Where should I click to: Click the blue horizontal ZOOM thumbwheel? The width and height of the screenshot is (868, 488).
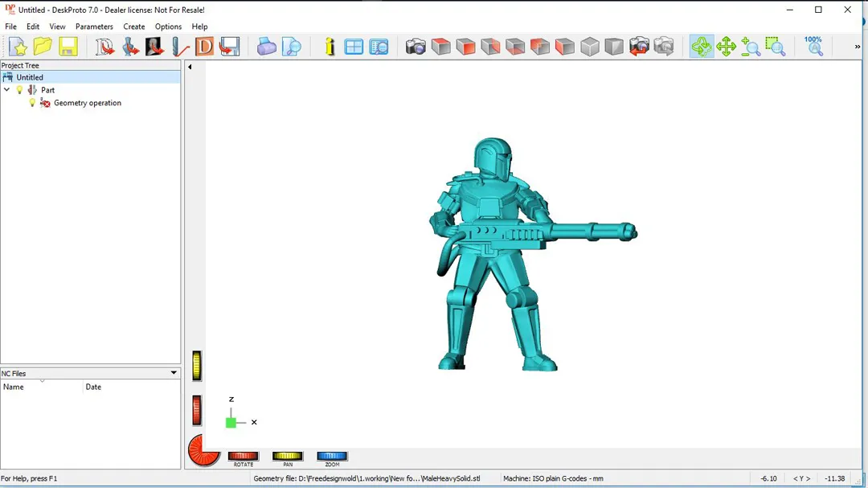coord(332,457)
